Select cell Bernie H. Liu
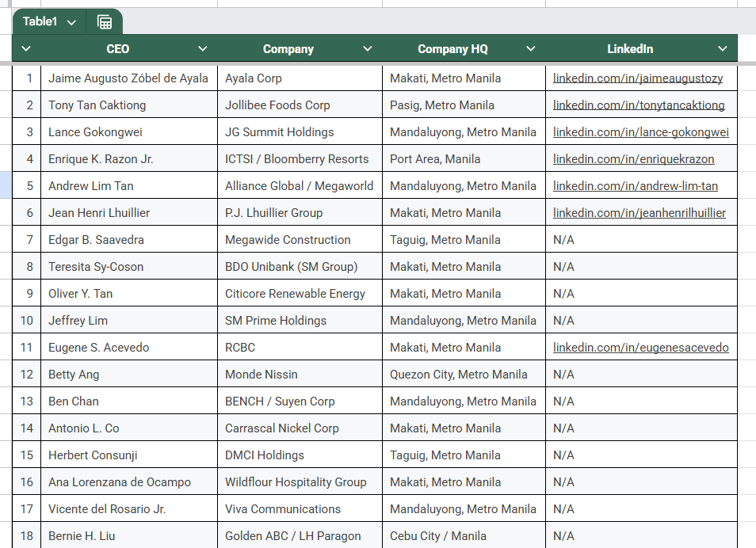This screenshot has height=548, width=756. tap(129, 536)
